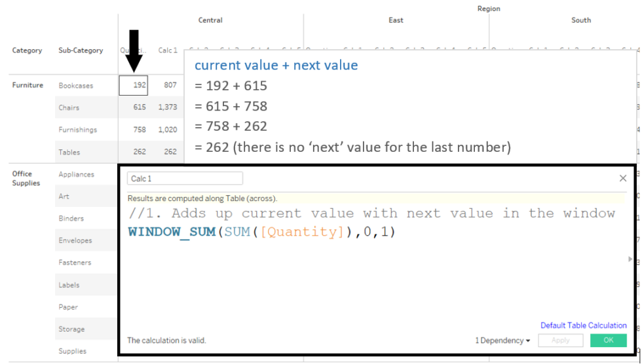Image resolution: width=642 pixels, height=364 pixels.
Task: Select the Fasteners row label
Action: [75, 263]
